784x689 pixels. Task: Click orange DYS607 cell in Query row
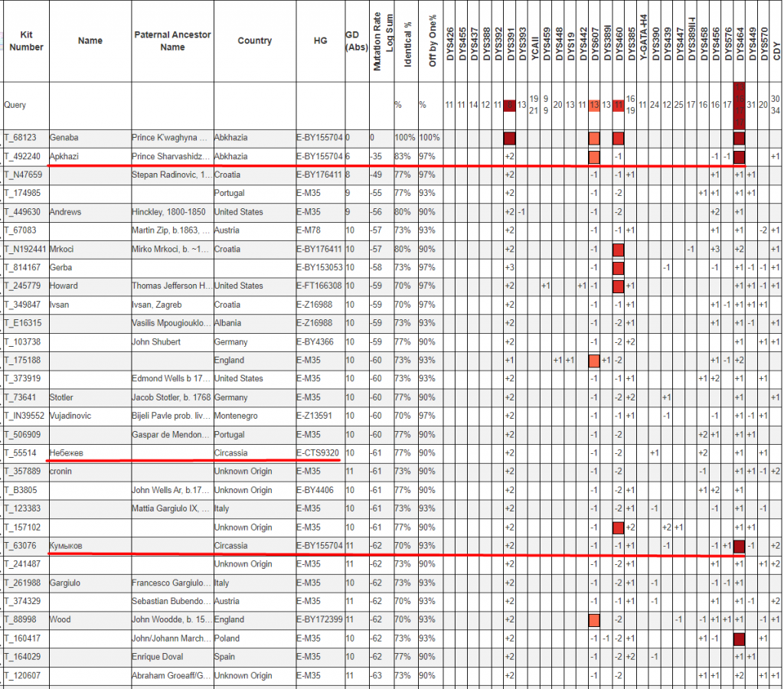point(593,105)
